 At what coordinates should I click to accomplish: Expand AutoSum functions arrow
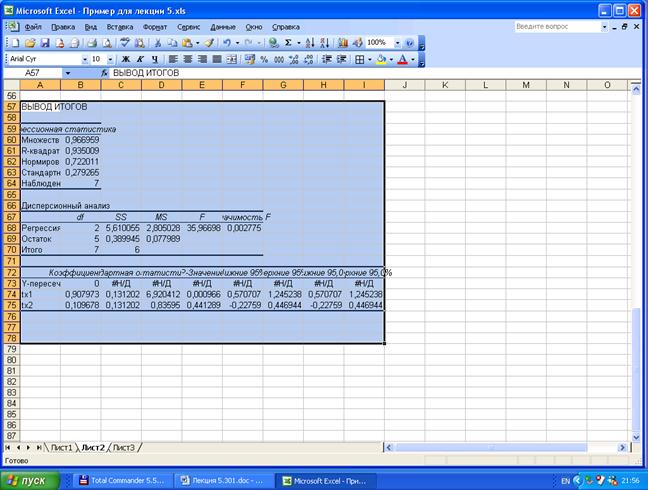pos(298,43)
